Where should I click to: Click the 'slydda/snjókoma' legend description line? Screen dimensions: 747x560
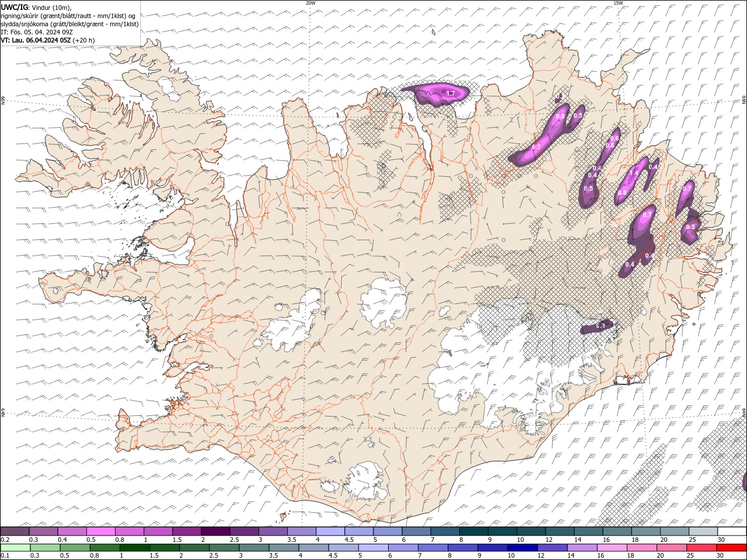[70, 24]
